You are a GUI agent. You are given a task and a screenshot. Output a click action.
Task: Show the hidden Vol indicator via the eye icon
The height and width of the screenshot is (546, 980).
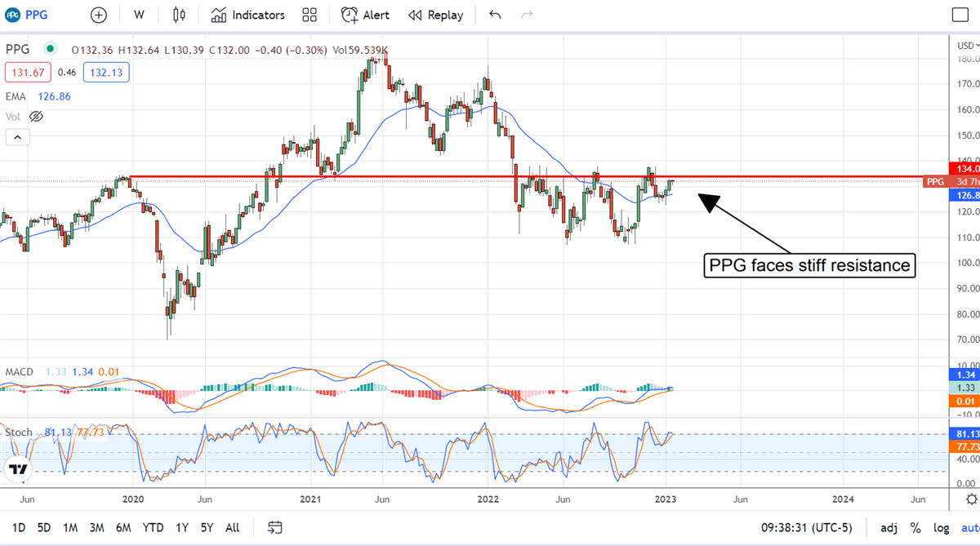pyautogui.click(x=35, y=117)
